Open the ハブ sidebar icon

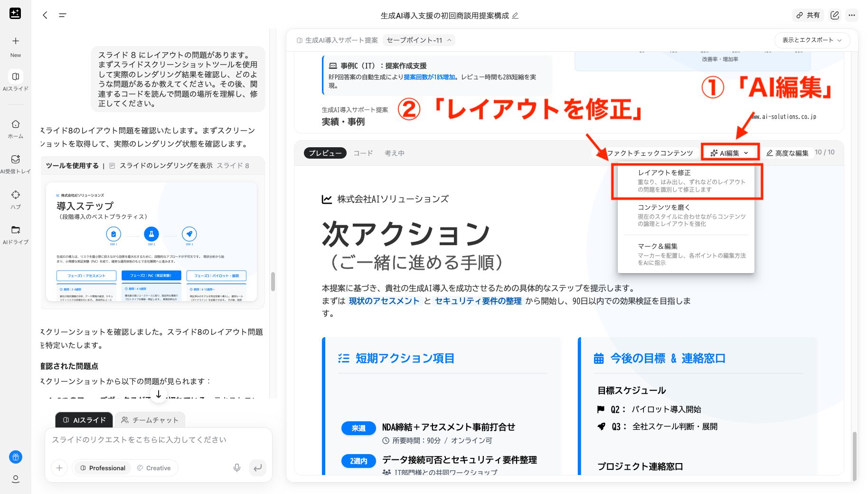(x=16, y=194)
